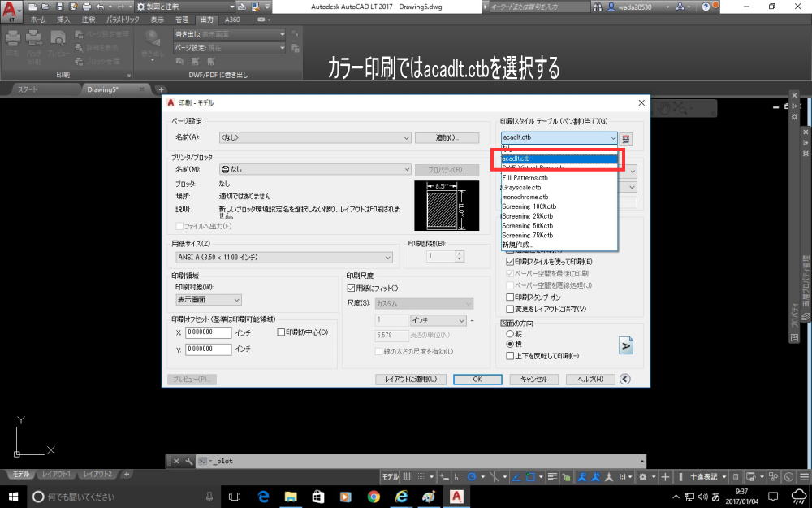This screenshot has height=508, width=812.
Task: Open the annotation scale 1:1 dropdown
Action: tap(625, 477)
